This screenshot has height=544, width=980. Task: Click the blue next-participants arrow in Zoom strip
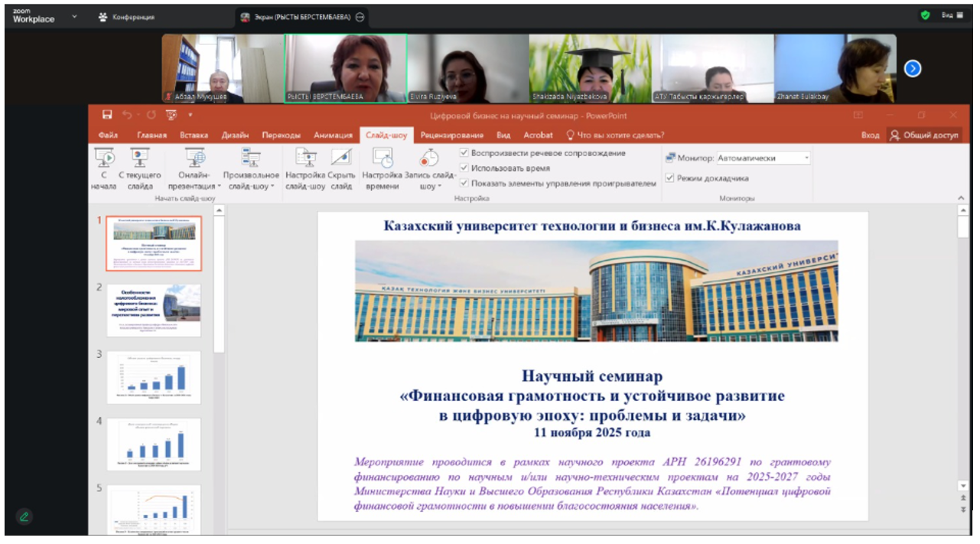pyautogui.click(x=912, y=68)
